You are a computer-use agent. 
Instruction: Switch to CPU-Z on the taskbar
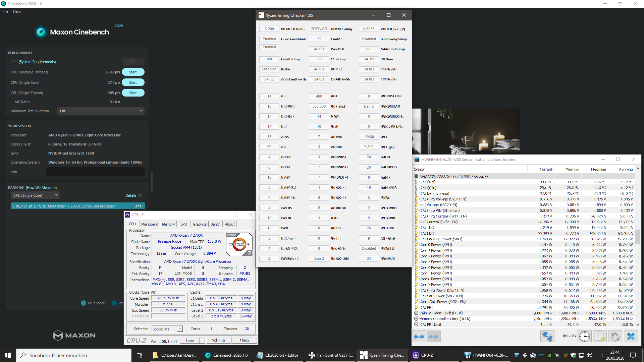click(434, 355)
